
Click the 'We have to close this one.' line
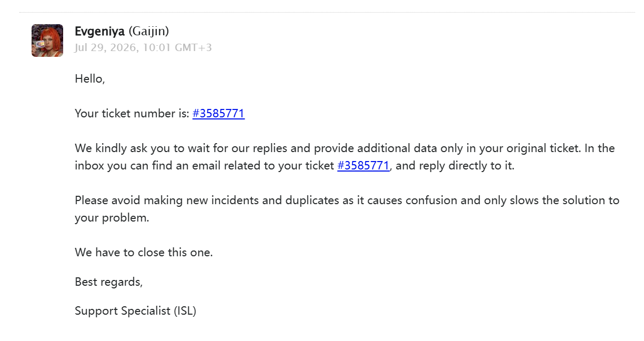point(144,252)
